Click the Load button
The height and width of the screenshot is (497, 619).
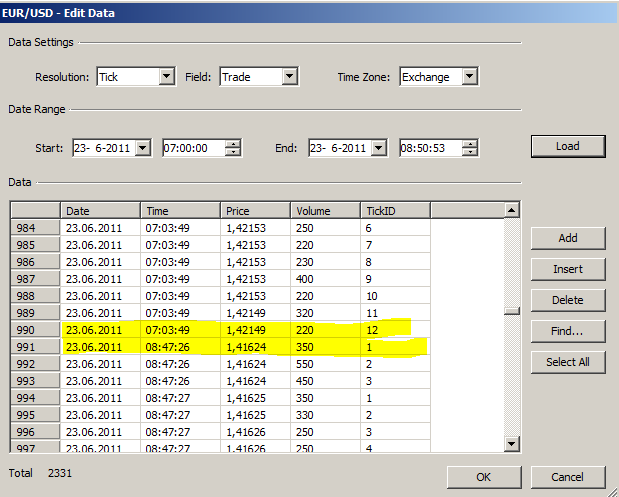(568, 146)
